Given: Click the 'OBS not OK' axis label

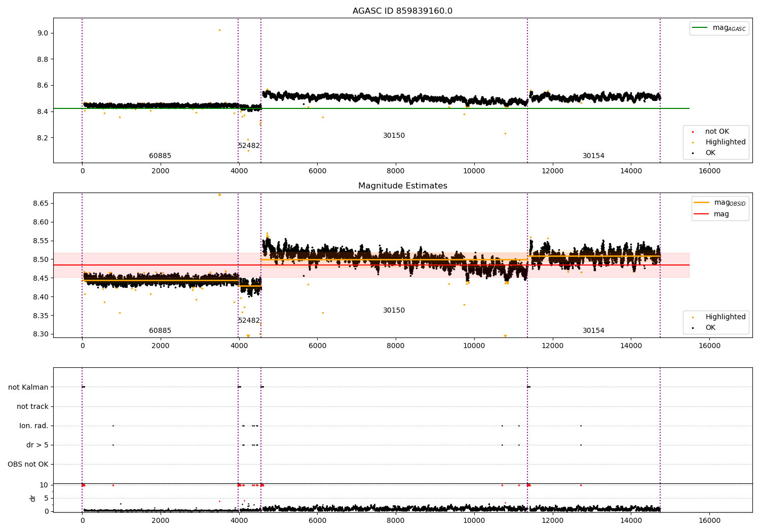Looking at the screenshot, I should tap(28, 464).
